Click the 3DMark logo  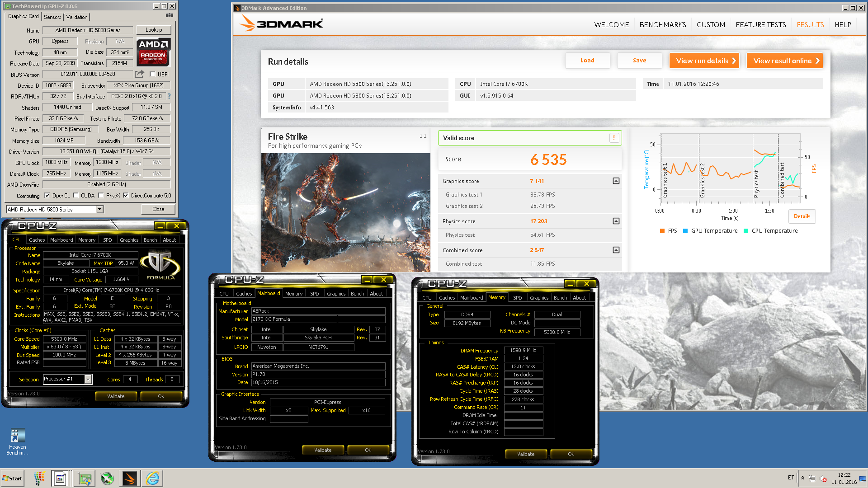pyautogui.click(x=281, y=23)
